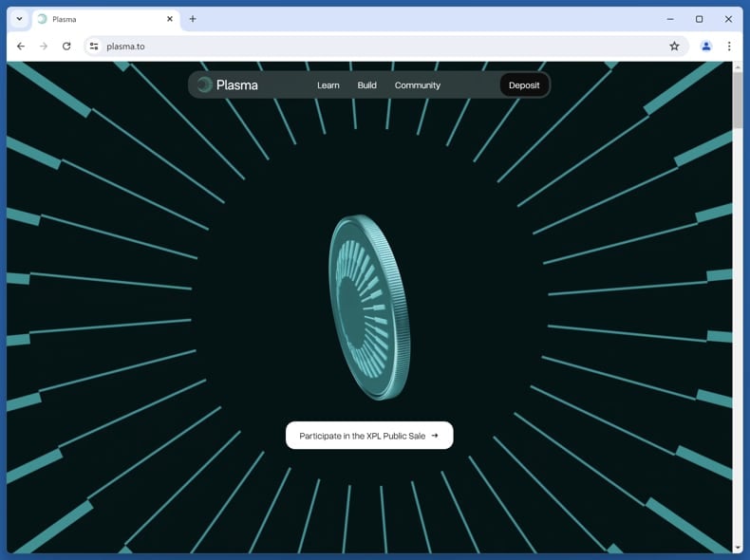750x560 pixels.
Task: Open the Build menu item
Action: tap(366, 85)
